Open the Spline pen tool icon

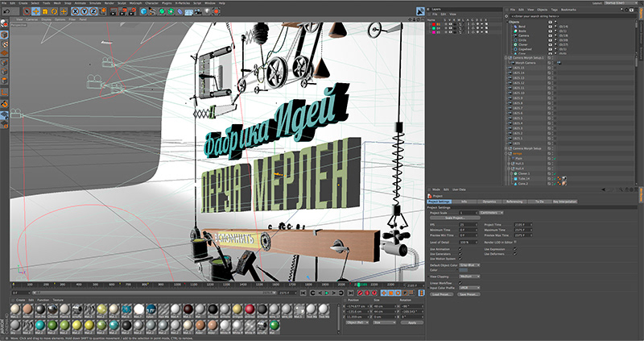coord(152,11)
